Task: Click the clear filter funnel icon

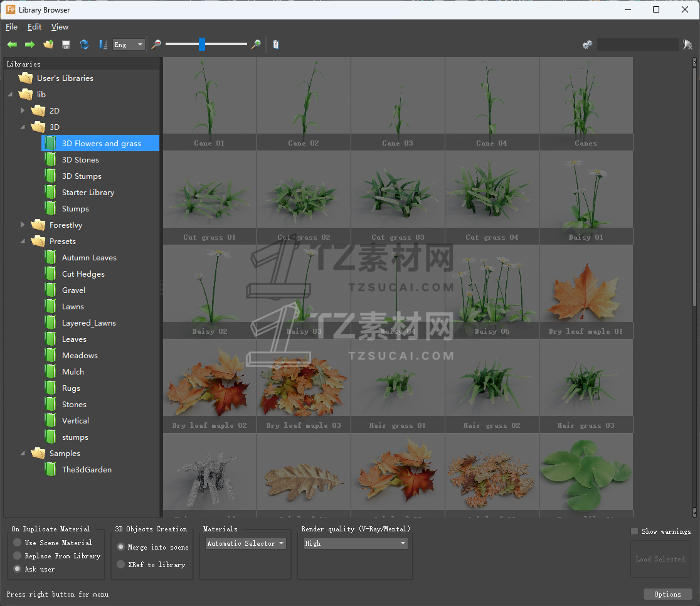Action: coord(687,45)
